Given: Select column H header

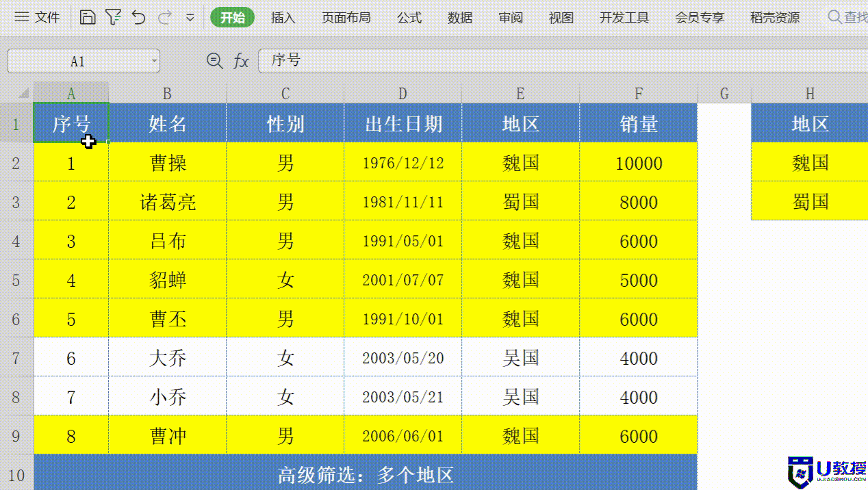Looking at the screenshot, I should coord(810,93).
